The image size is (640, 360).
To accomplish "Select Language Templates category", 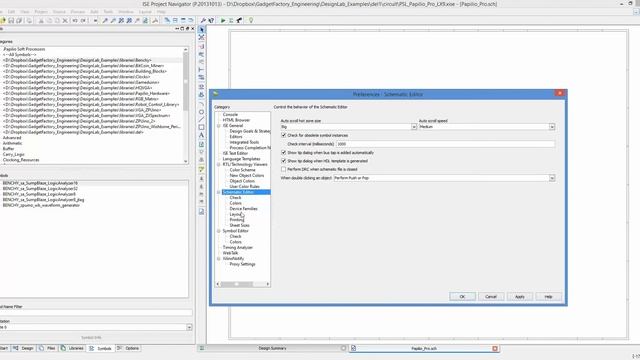I will click(241, 159).
